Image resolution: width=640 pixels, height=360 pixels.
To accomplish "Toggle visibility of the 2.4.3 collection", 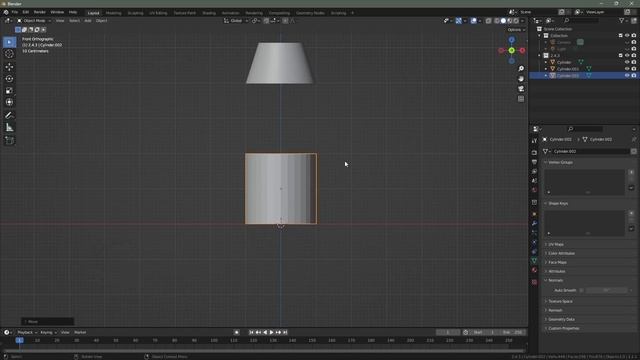I will click(627, 56).
